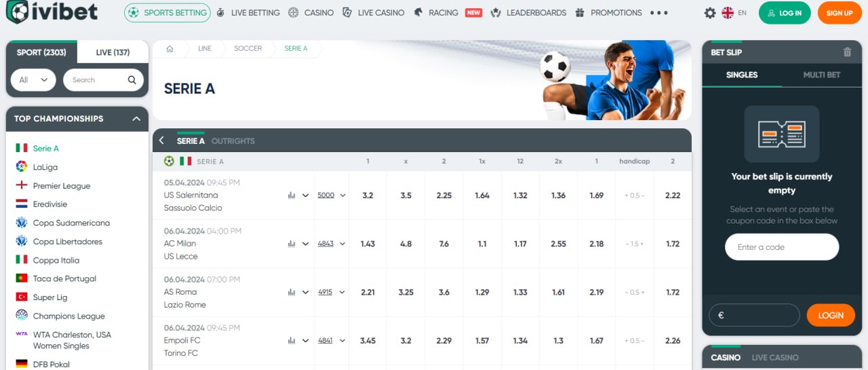868x370 pixels.
Task: Click the LINE breadcrumb link
Action: click(205, 49)
